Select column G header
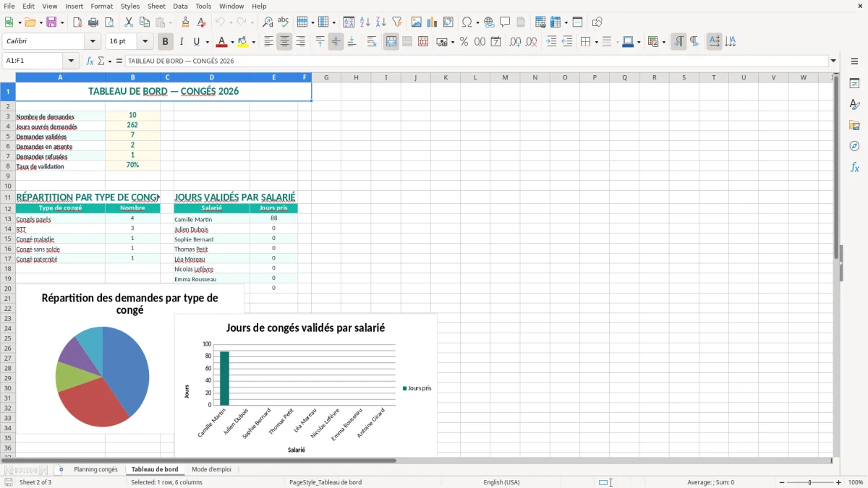Viewport: 868px width, 488px height. click(x=326, y=77)
